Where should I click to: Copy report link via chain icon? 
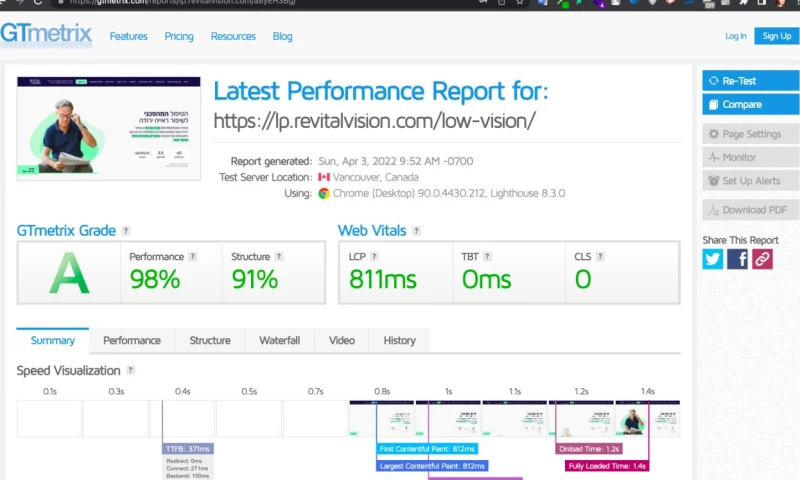tap(762, 259)
